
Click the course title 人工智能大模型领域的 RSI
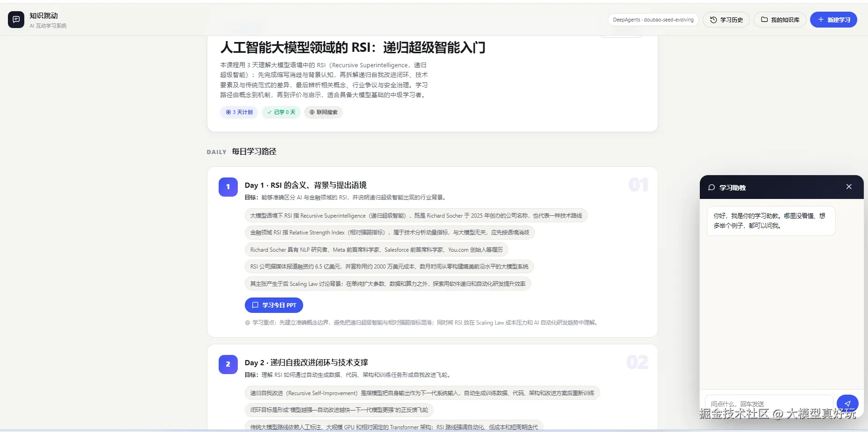tap(353, 47)
